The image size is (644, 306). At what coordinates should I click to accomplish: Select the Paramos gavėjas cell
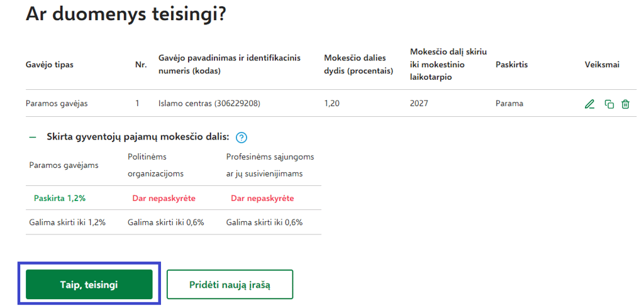tap(57, 104)
